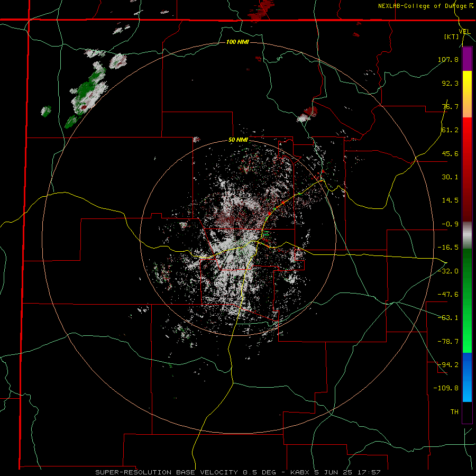Image resolution: width=476 pixels, height=476 pixels.
Task: Click the TH threshold label in legend
Action: click(454, 412)
